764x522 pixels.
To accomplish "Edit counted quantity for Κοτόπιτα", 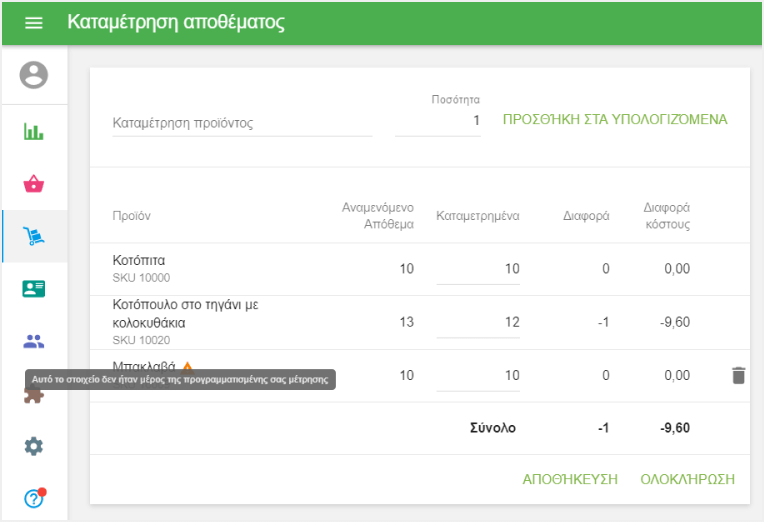I will 478,269.
